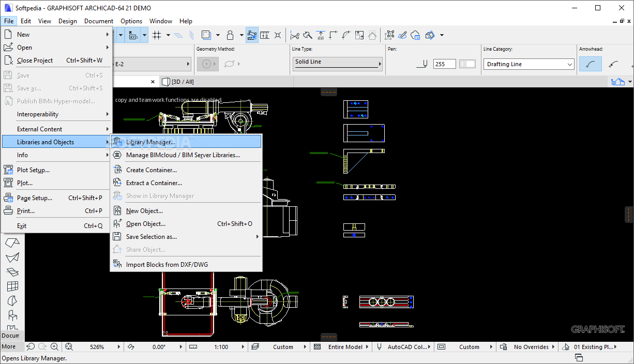This screenshot has height=364, width=634.
Task: Click the trim tool icon
Action: [x=308, y=35]
